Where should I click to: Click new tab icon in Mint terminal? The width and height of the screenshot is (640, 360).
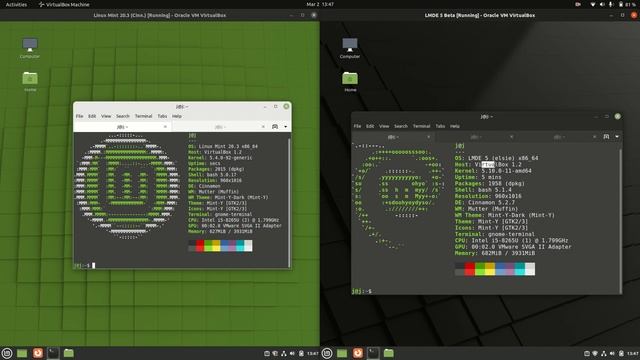point(275,127)
